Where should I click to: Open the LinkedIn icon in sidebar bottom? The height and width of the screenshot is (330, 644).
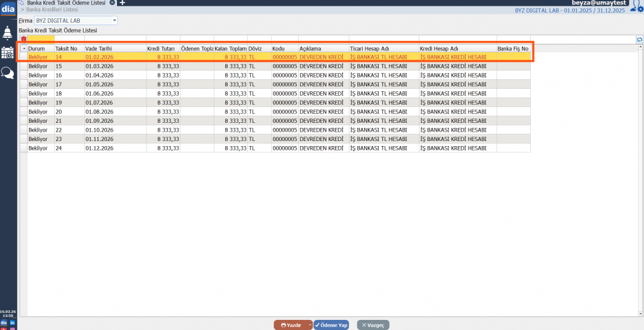[x=12, y=322]
